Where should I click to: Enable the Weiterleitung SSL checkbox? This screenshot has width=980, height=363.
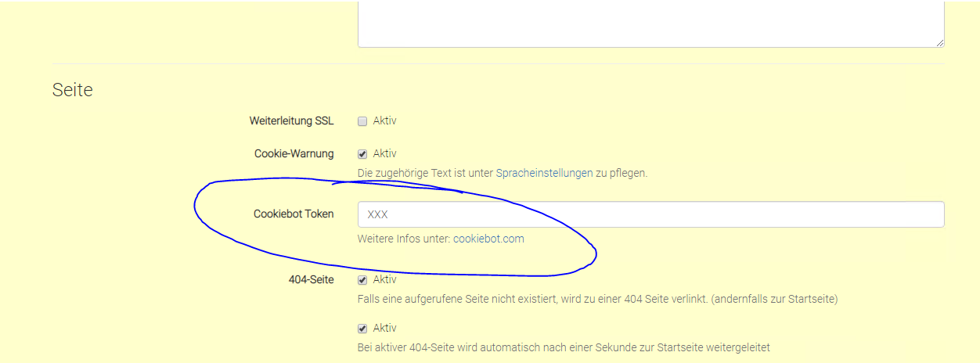click(362, 121)
